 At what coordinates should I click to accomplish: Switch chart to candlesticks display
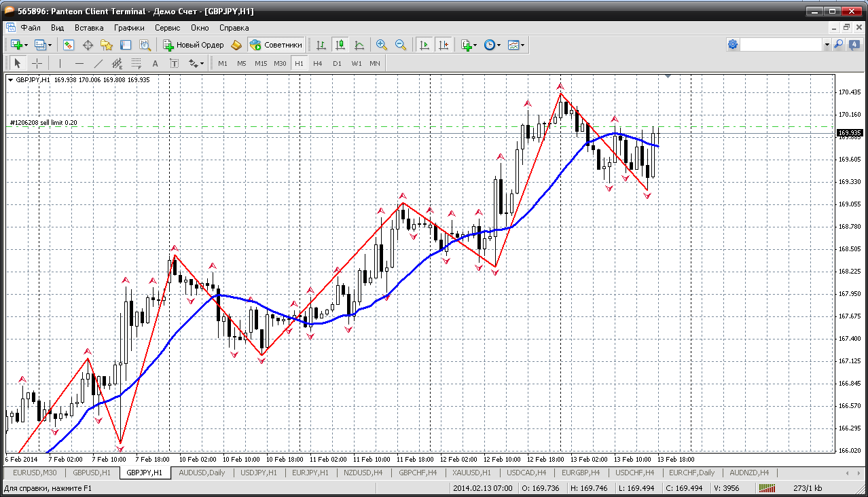[340, 45]
